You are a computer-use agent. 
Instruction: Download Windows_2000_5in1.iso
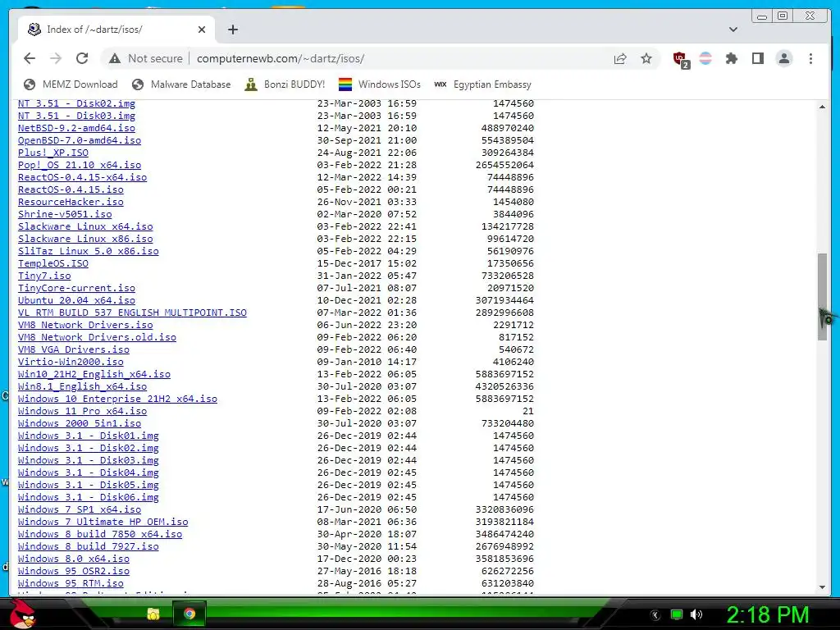[x=80, y=424]
